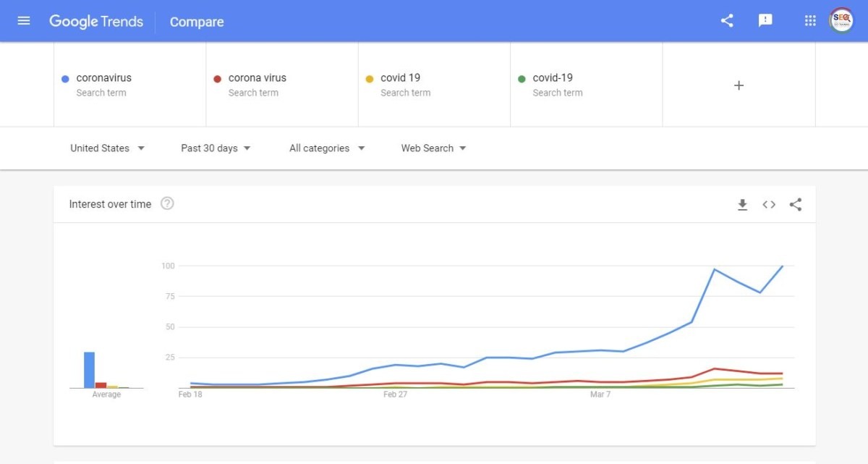Share this comparison via header icon
Image resolution: width=868 pixels, height=464 pixels.
(x=727, y=21)
